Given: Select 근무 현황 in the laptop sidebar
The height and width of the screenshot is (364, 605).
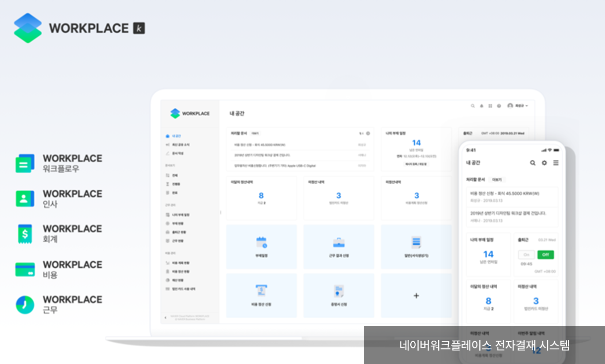Looking at the screenshot, I should [175, 240].
